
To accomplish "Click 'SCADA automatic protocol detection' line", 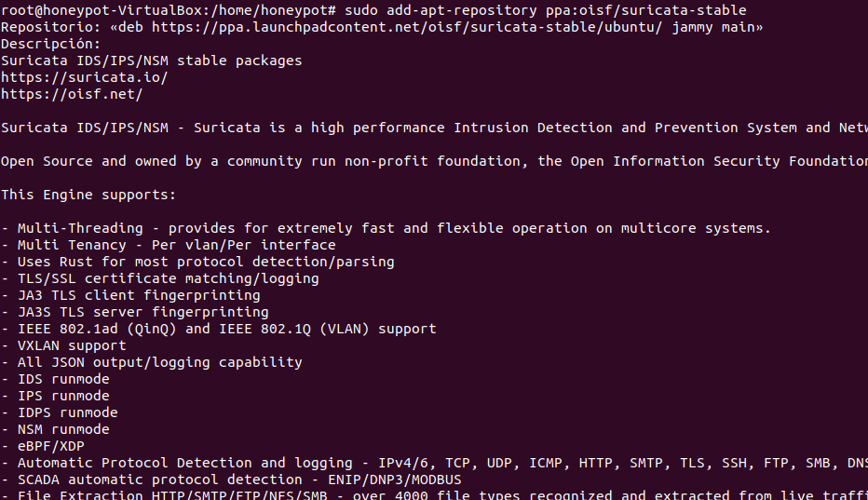I will point(231,480).
